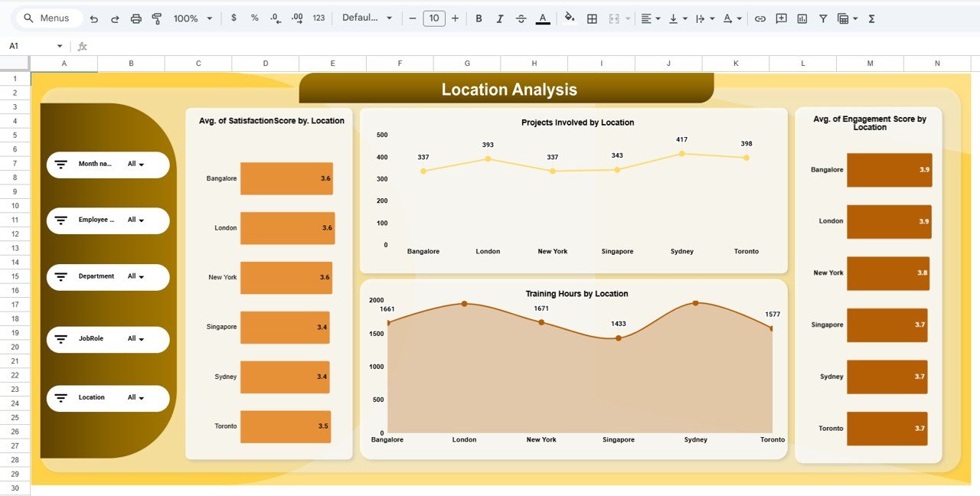Toggle strikethrough formatting
Viewport: 980px width, 496px height.
pos(521,18)
